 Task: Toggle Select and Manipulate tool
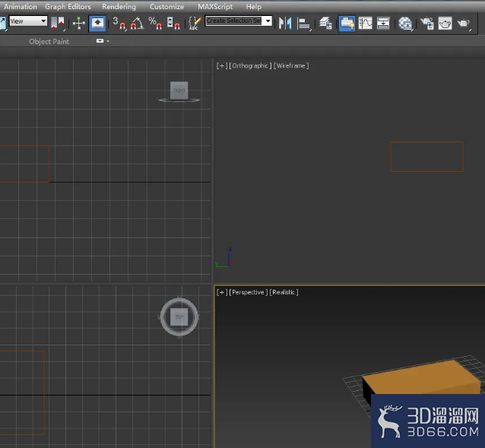click(79, 24)
